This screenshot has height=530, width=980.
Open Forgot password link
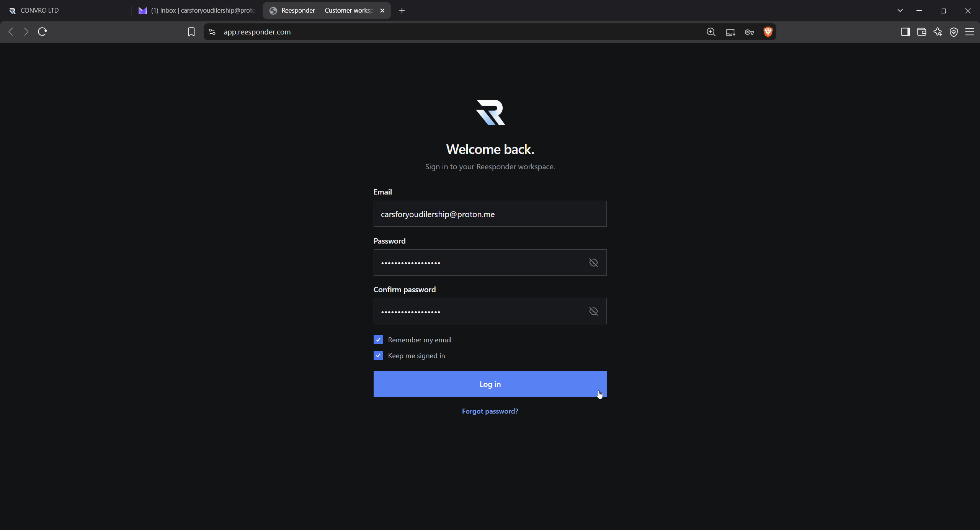click(490, 411)
